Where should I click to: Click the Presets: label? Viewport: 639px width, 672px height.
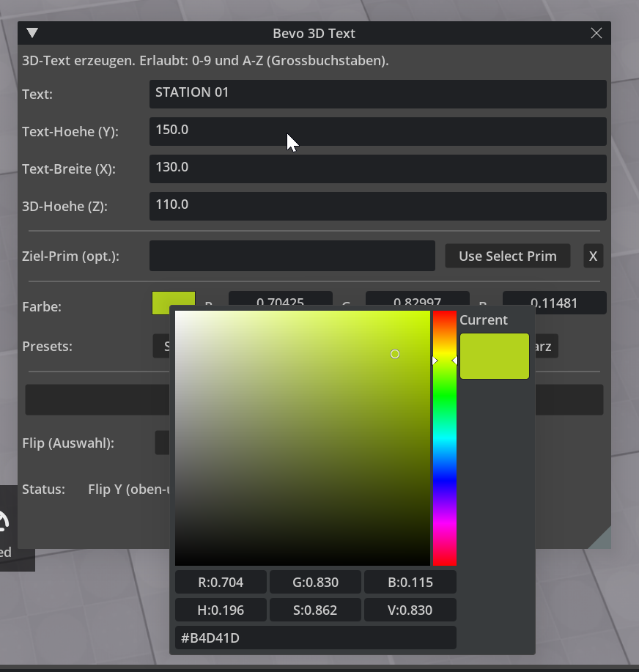point(47,347)
